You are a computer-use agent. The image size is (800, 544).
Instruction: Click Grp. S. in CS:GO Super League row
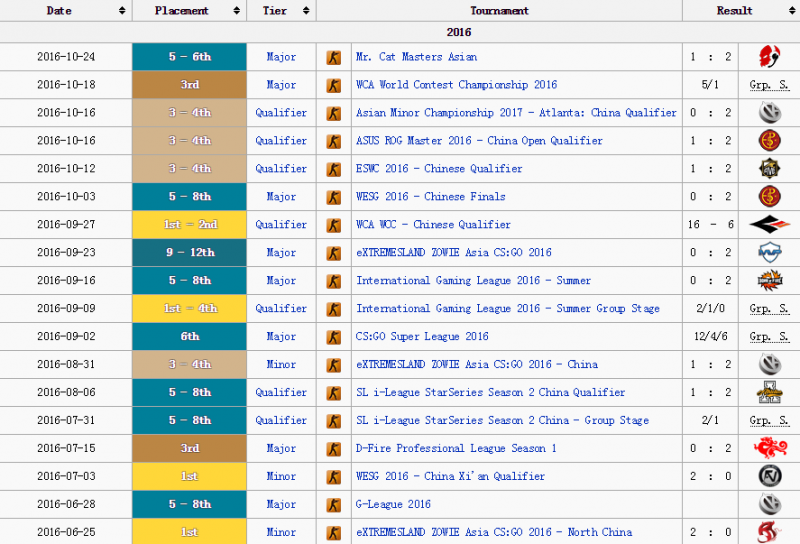(x=769, y=336)
